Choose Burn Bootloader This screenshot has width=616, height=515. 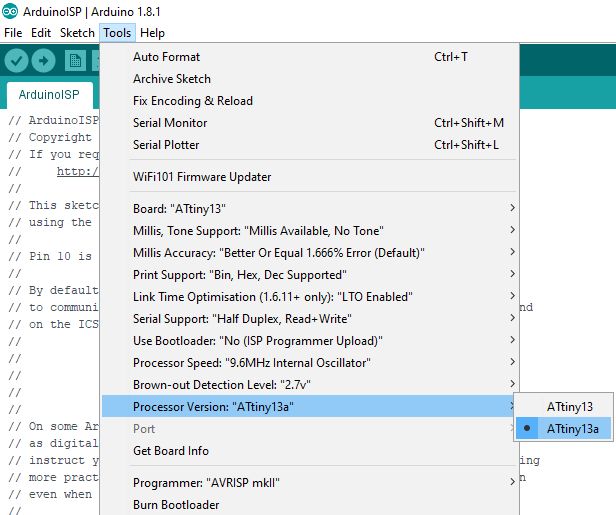pyautogui.click(x=310, y=504)
